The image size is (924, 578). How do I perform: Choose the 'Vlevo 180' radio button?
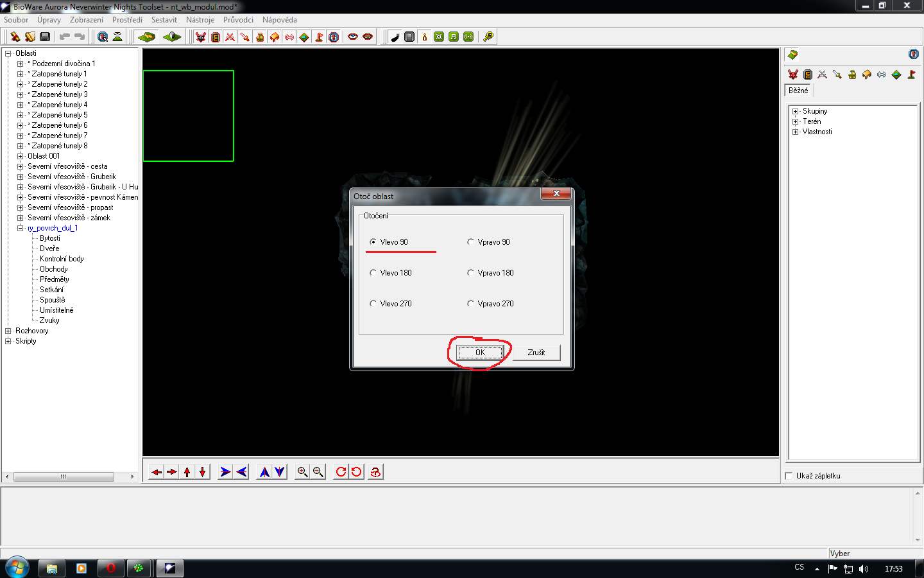(x=373, y=273)
